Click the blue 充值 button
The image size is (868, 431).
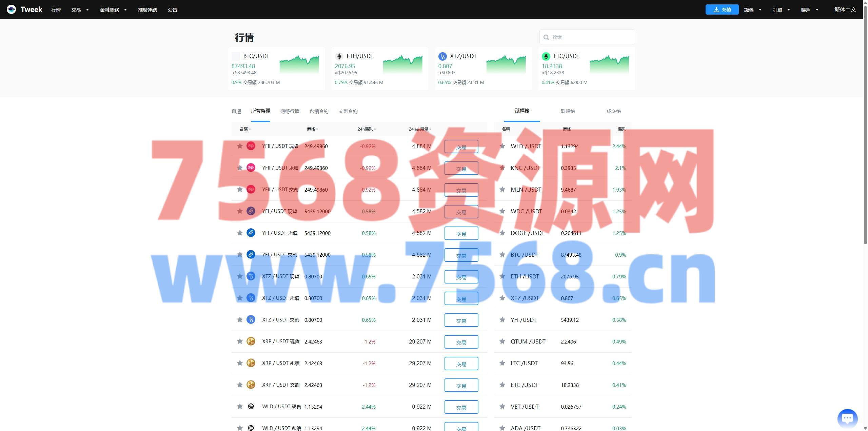(x=722, y=9)
